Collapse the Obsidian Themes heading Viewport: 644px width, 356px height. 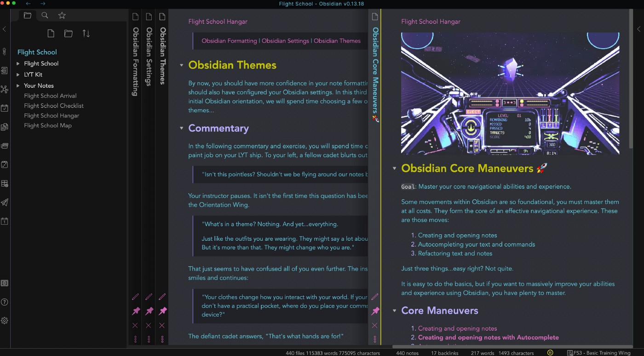[x=181, y=65]
